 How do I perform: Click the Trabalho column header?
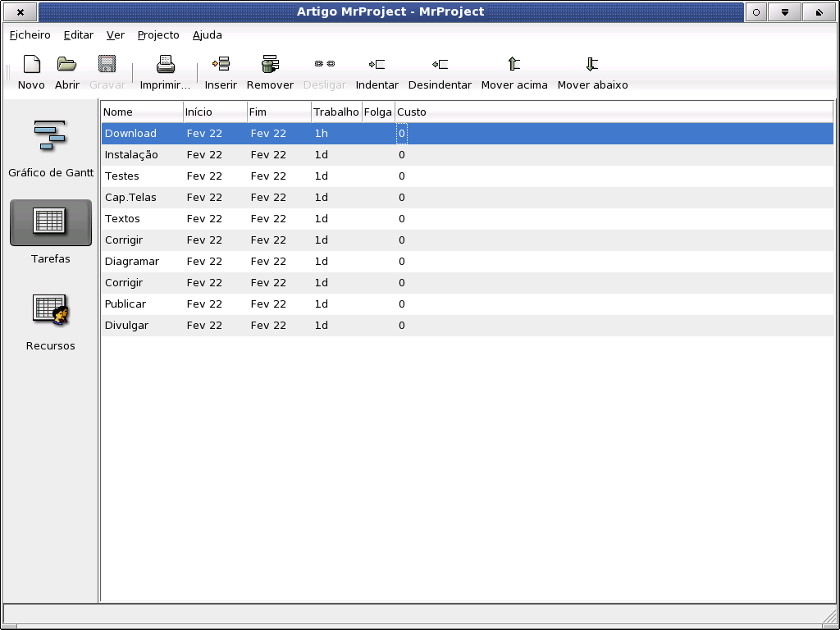[336, 112]
